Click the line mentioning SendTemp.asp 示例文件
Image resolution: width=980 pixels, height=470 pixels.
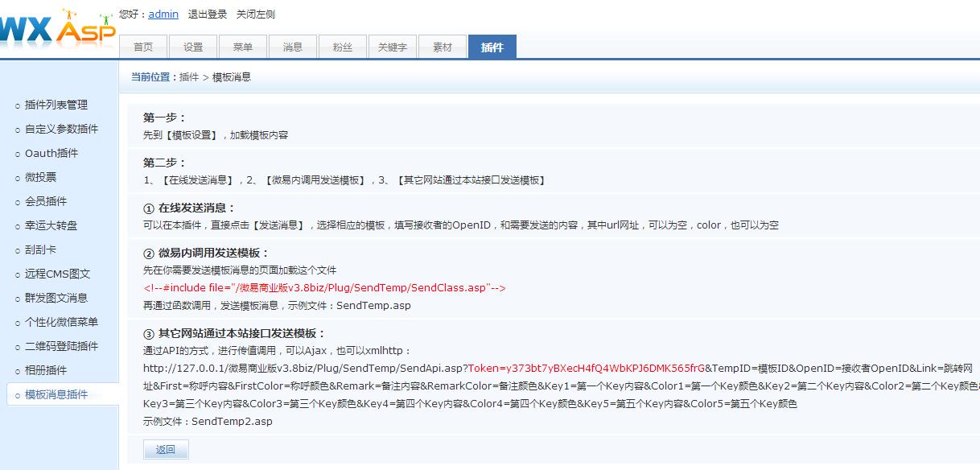tap(277, 306)
